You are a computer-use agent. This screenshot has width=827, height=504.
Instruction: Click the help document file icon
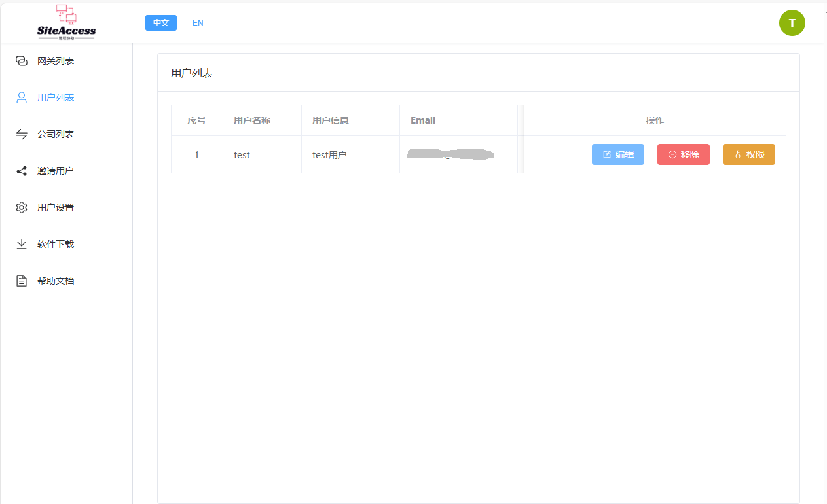click(x=22, y=281)
